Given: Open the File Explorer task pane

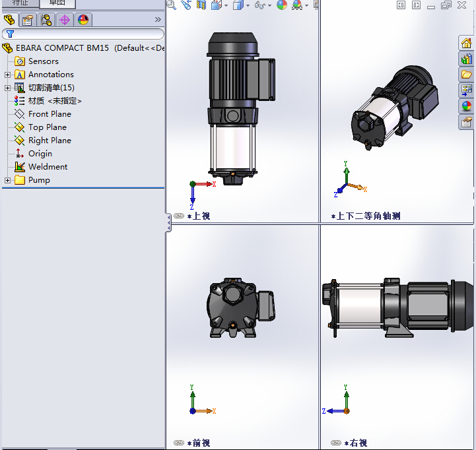Looking at the screenshot, I should 466,75.
